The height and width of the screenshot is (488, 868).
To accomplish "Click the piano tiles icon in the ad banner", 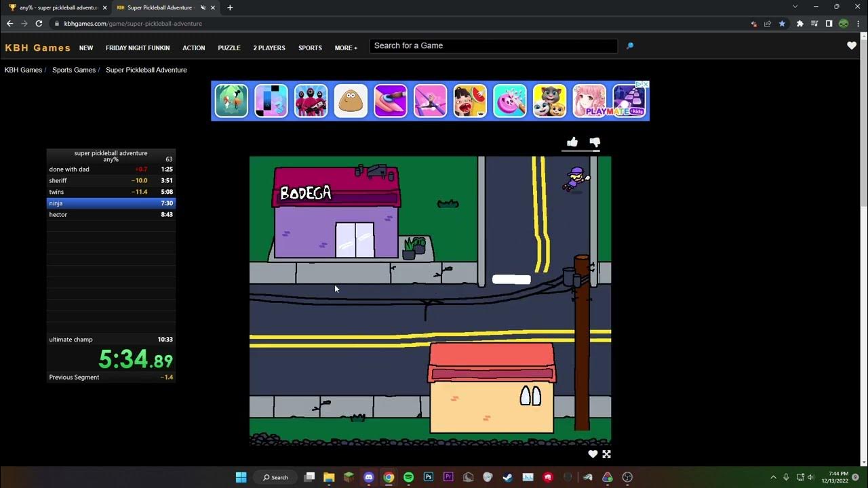I will click(271, 101).
